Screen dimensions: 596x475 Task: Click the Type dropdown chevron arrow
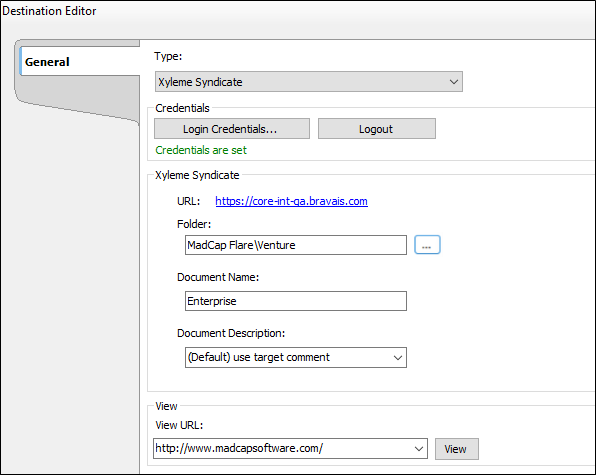coord(453,82)
